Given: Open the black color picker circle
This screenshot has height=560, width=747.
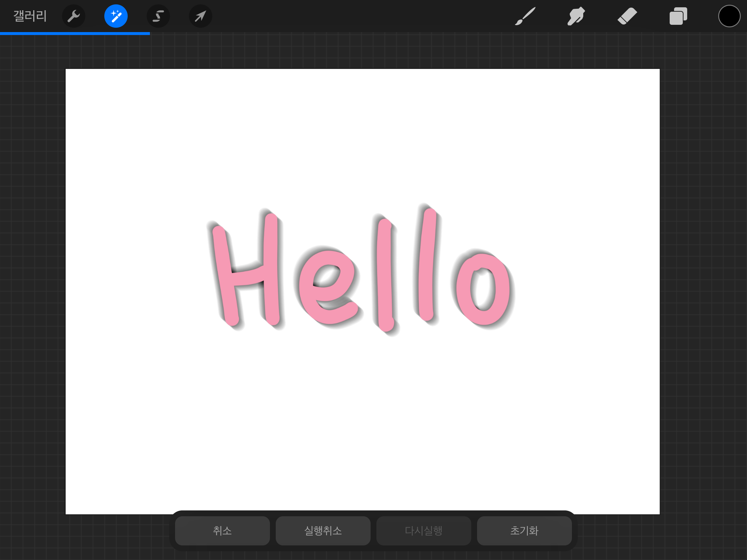Looking at the screenshot, I should click(729, 16).
